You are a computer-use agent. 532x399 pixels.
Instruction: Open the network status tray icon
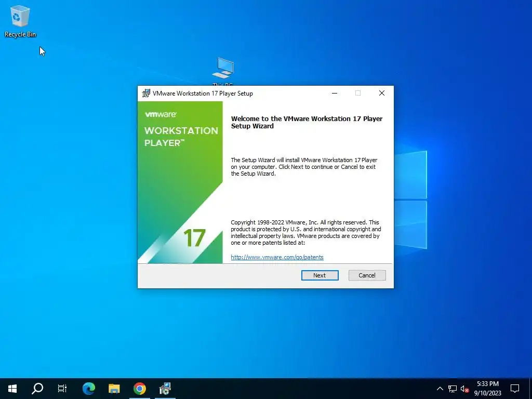pos(453,389)
